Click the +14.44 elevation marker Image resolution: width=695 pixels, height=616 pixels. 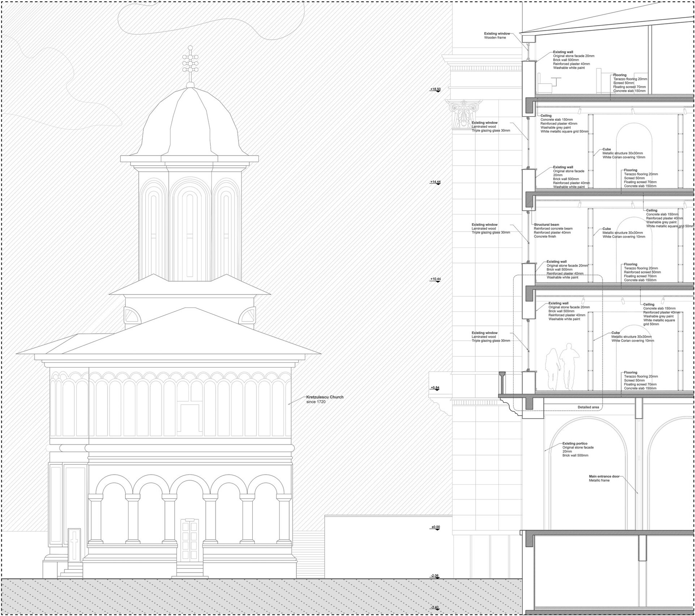click(x=435, y=182)
